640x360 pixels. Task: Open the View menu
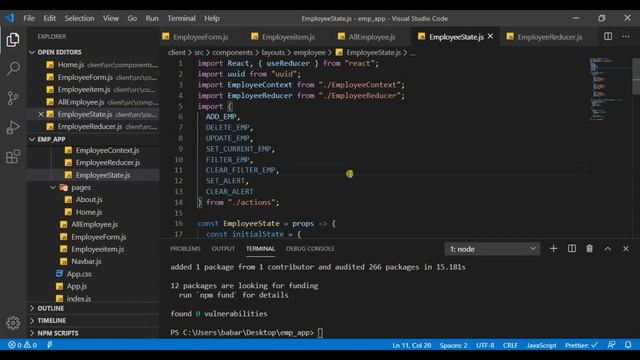click(x=111, y=18)
